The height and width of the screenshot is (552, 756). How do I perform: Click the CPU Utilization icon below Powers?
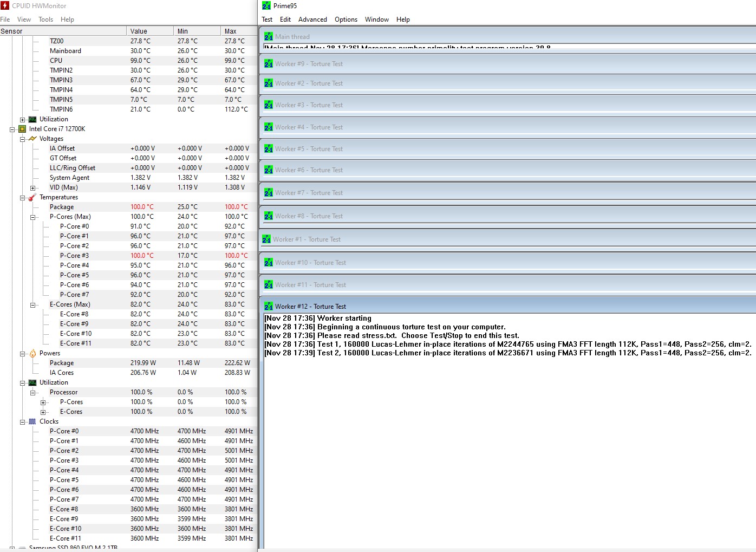(x=32, y=382)
